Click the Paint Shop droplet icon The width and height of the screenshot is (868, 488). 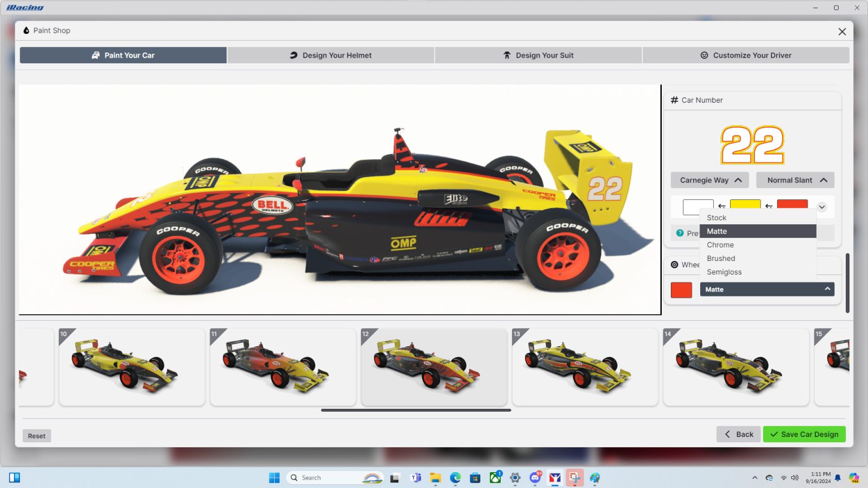[26, 30]
